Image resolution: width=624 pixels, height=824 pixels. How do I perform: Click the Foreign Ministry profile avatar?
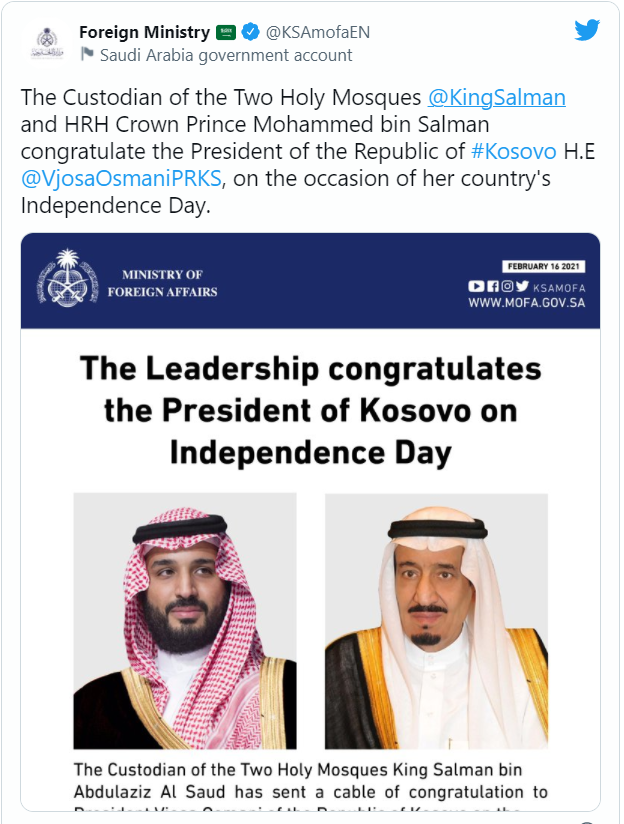tap(47, 43)
